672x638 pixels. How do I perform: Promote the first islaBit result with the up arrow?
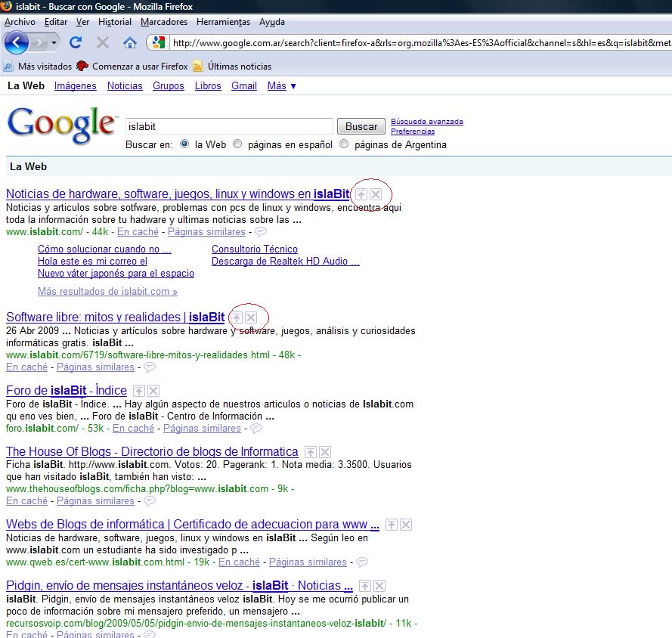(x=361, y=195)
